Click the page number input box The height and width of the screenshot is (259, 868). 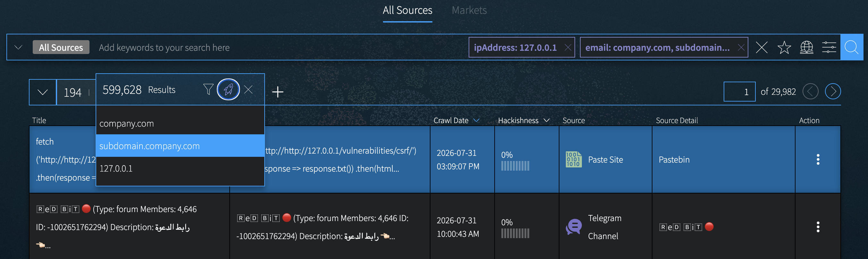(x=739, y=92)
